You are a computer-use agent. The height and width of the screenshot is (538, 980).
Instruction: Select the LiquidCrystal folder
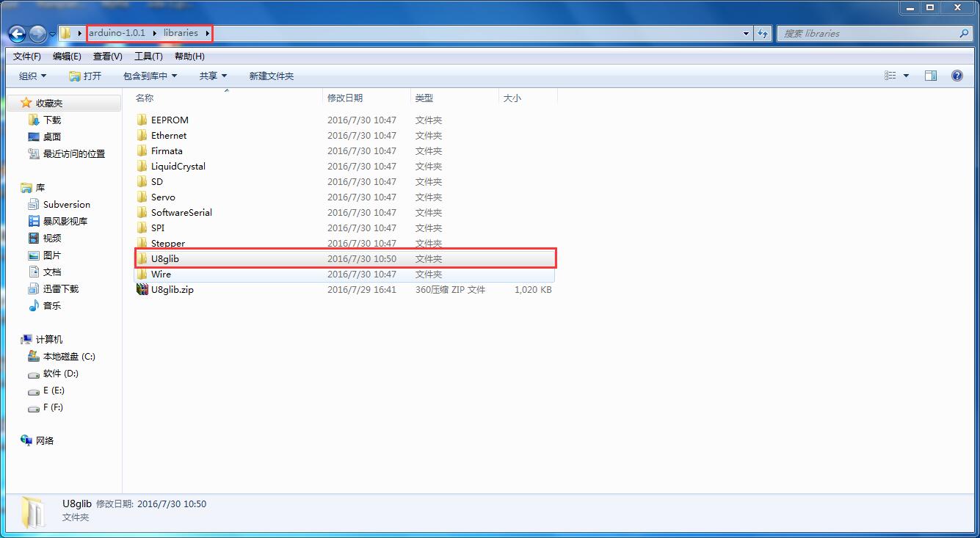[178, 166]
